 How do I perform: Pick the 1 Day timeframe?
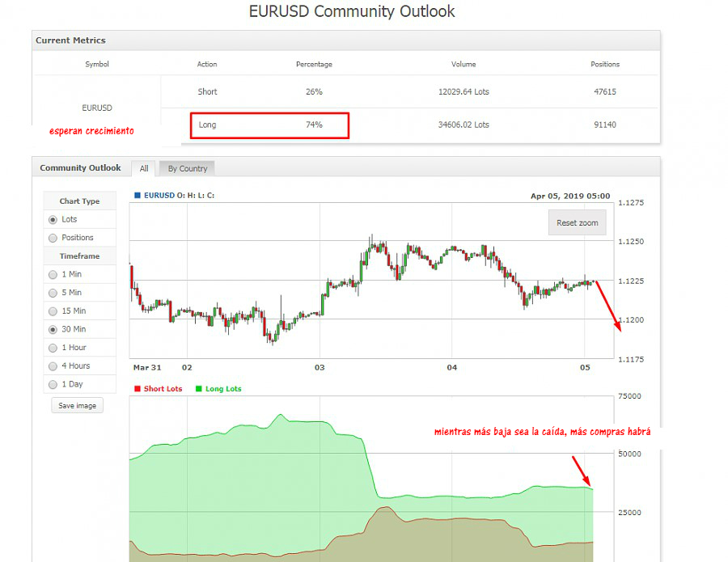point(53,385)
